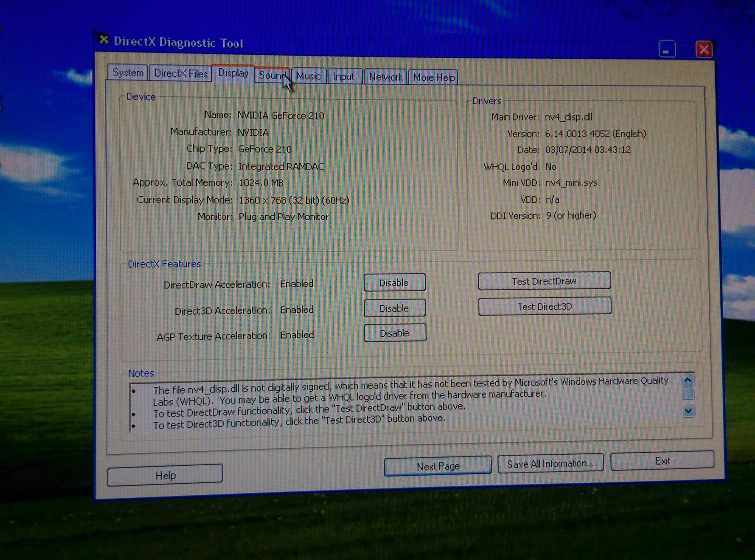
Task: Run the Test Direct3D button
Action: point(544,307)
